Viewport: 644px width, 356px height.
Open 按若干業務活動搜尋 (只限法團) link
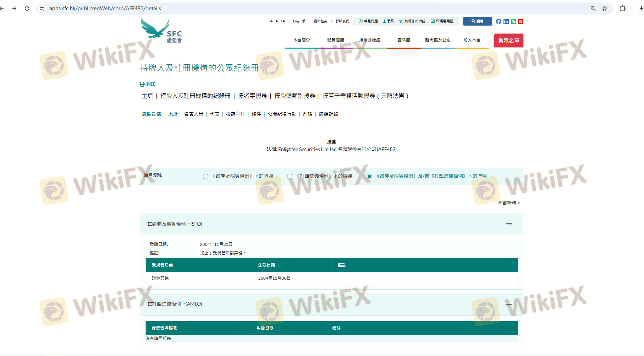coord(365,96)
